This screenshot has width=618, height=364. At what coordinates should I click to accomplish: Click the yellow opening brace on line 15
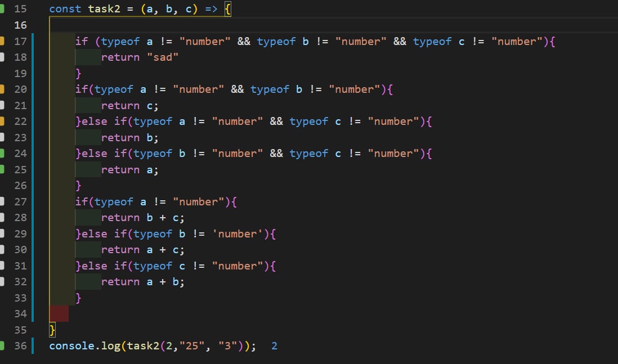tap(227, 9)
